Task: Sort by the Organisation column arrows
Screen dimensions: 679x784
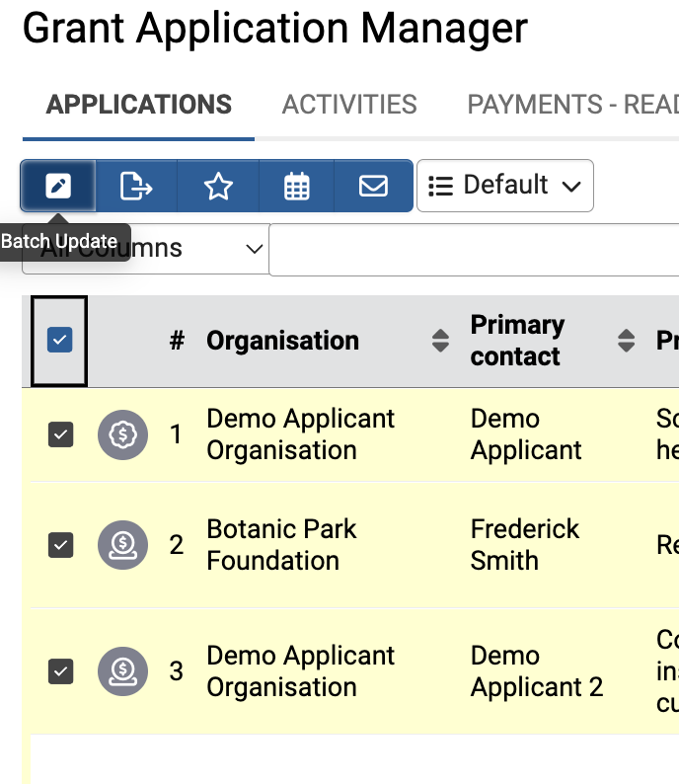Action: tap(440, 341)
